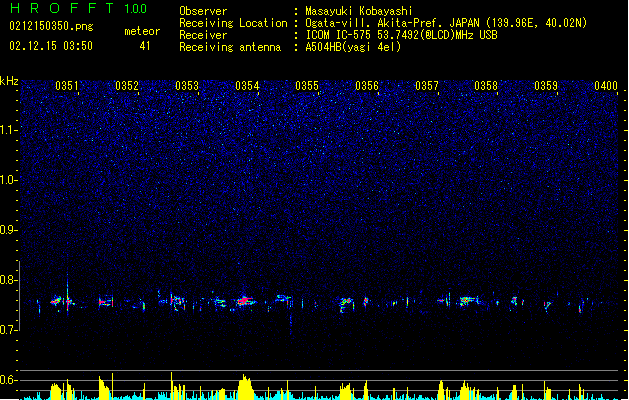Click the tall yellow intensity peak under 0354
The width and height of the screenshot is (629, 400).
(x=245, y=387)
